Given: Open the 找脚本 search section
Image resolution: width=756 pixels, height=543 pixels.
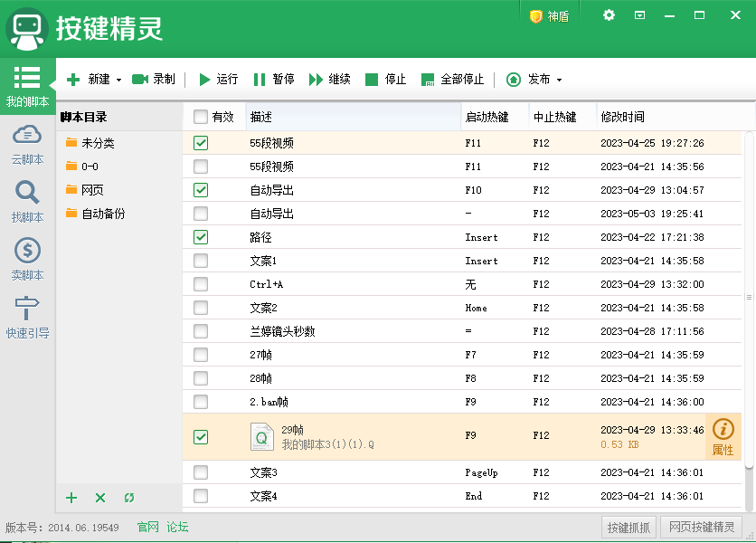Looking at the screenshot, I should [27, 202].
